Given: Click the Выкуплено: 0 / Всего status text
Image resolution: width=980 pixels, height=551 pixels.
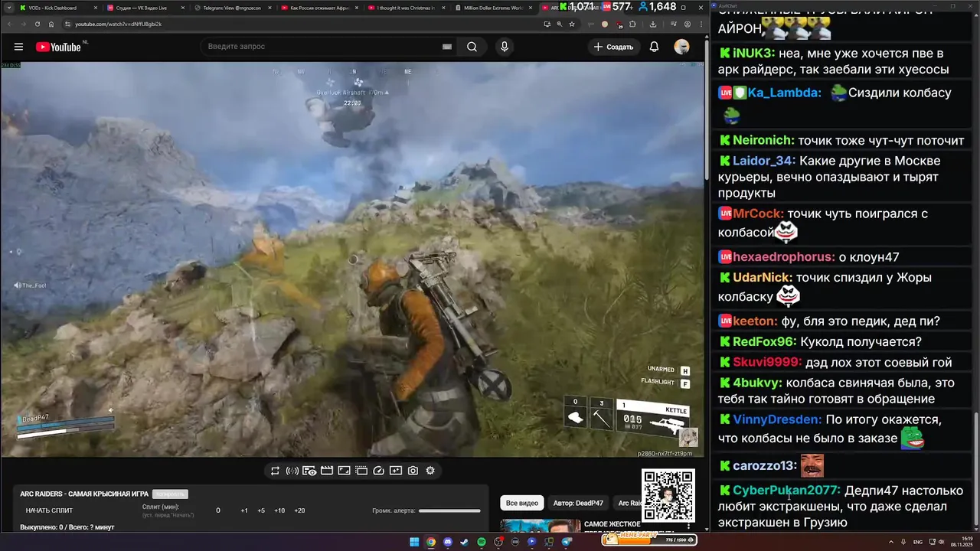Looking at the screenshot, I should click(67, 527).
